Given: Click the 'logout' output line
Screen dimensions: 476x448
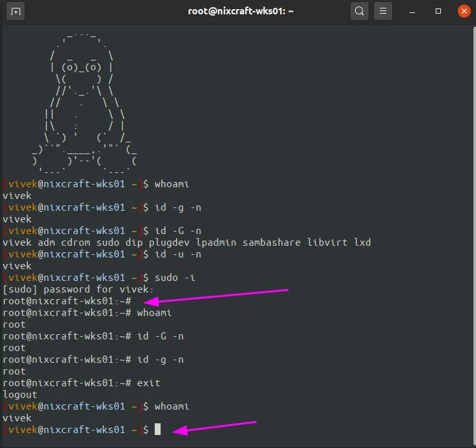Looking at the screenshot, I should click(20, 395).
